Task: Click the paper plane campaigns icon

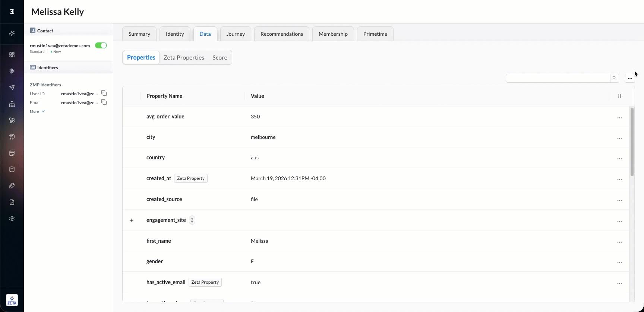Action: [12, 87]
